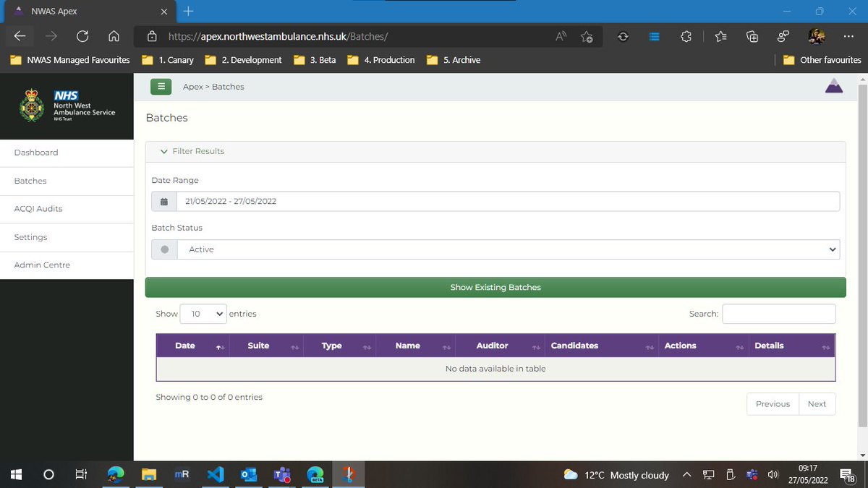Click the NHS North West Ambulance logo
Viewport: 868px width, 488px height.
[67, 106]
